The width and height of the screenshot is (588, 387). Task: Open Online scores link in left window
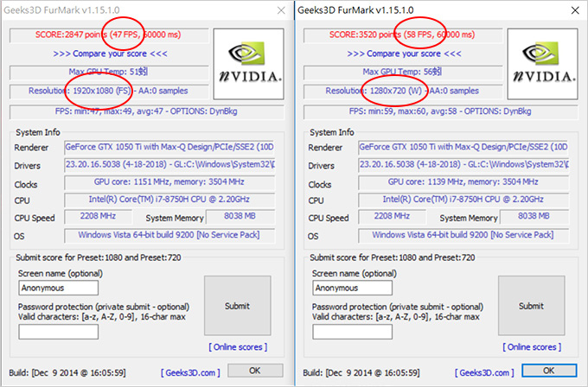238,347
